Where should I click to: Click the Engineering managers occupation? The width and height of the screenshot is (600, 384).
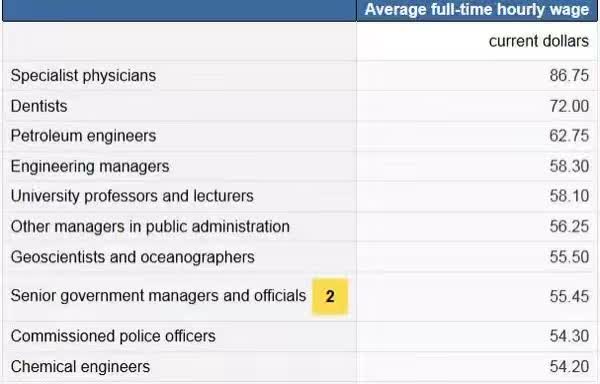tap(90, 167)
